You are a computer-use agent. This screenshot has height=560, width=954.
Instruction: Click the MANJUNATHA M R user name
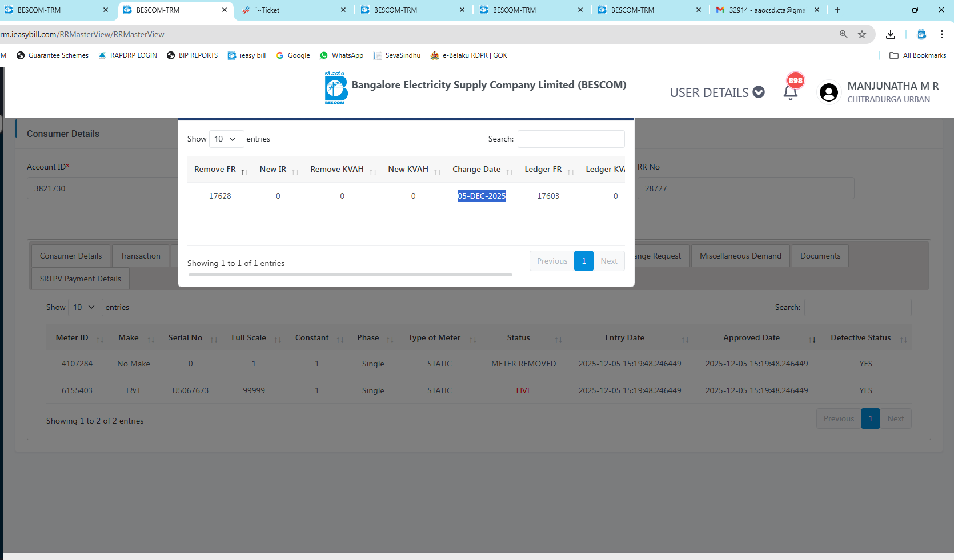click(x=893, y=86)
